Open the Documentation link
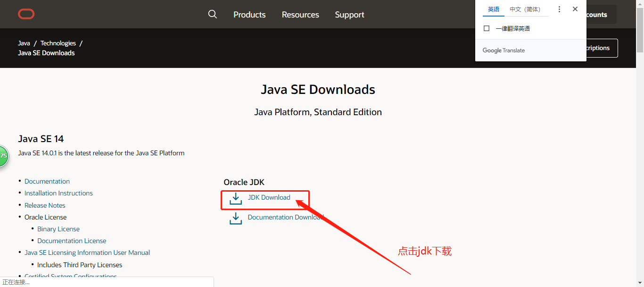Viewport: 644px width, 287px height. 47,181
